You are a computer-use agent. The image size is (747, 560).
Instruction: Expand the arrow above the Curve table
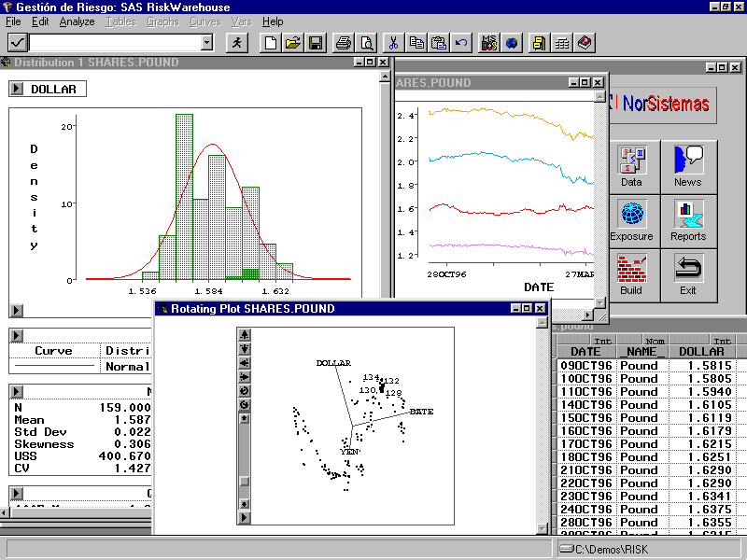(x=16, y=335)
